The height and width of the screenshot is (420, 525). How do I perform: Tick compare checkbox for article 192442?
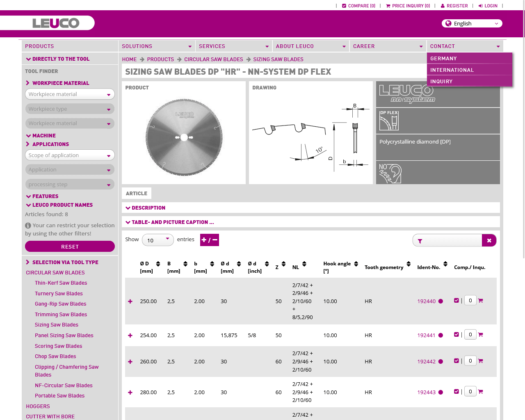tap(457, 361)
